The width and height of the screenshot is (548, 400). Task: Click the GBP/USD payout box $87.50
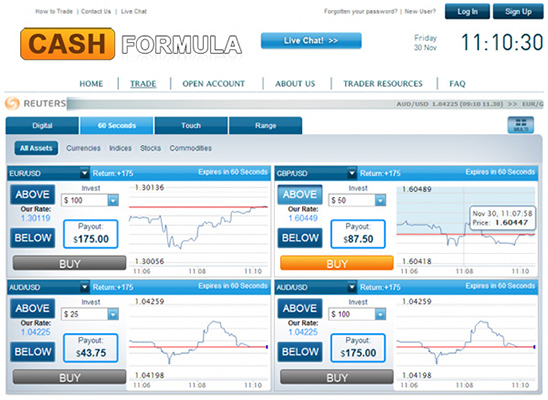coord(358,234)
